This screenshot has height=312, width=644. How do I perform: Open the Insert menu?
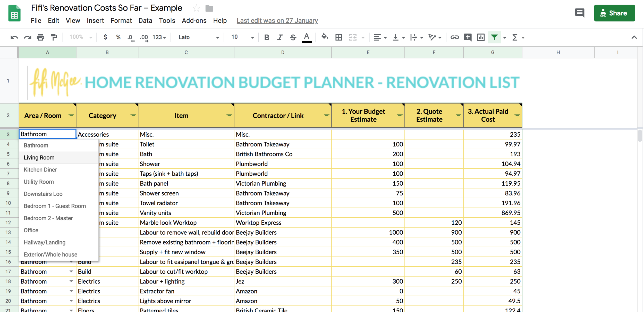(95, 21)
